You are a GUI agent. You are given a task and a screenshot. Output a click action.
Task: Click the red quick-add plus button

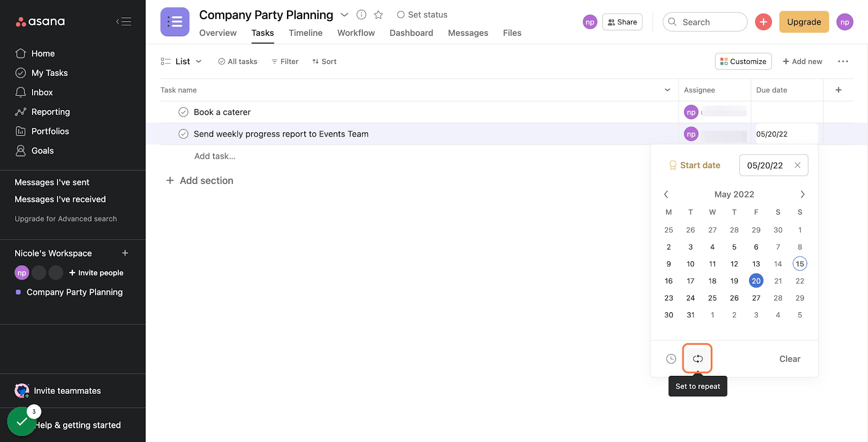tap(763, 22)
